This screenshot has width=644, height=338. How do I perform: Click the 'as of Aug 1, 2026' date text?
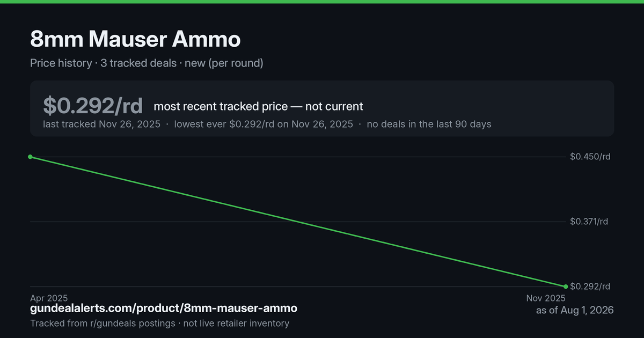point(575,310)
